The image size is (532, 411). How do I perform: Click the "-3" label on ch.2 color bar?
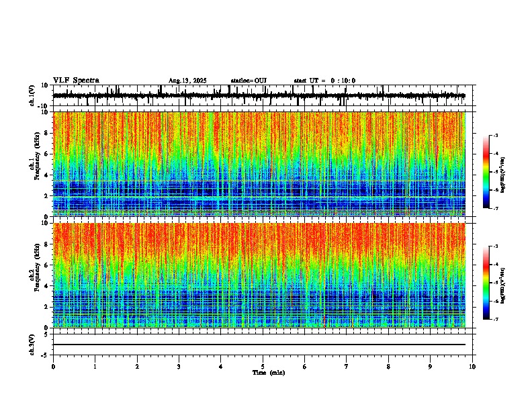[x=495, y=246]
